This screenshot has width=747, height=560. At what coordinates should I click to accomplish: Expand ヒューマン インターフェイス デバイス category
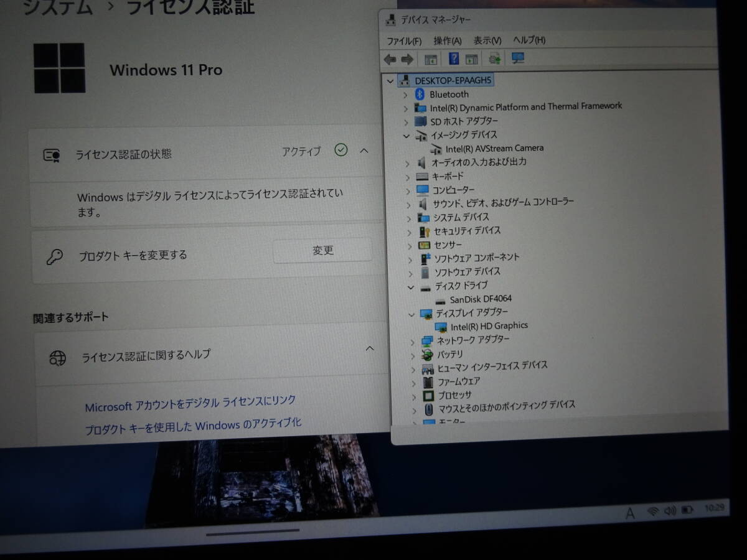click(x=412, y=369)
